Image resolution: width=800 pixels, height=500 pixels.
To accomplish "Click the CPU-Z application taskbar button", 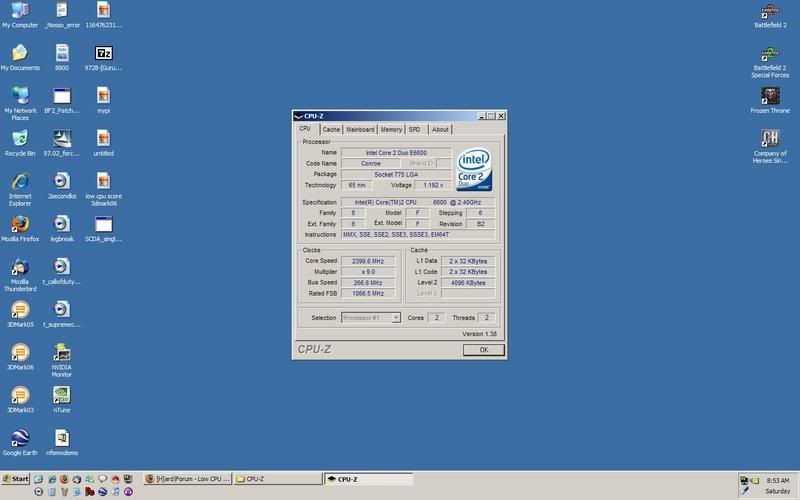I will (x=368, y=479).
